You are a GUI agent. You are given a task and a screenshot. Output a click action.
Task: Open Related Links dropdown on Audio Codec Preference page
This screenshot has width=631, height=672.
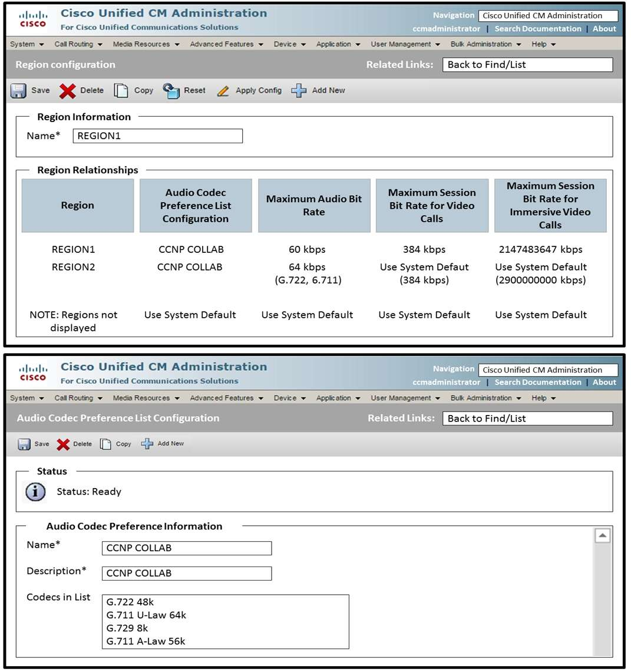click(x=527, y=419)
